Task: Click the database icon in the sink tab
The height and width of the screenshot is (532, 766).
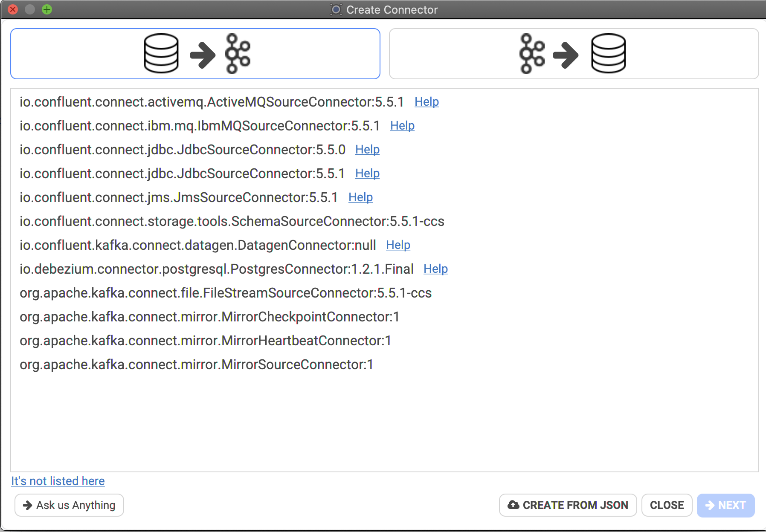Action: click(609, 54)
